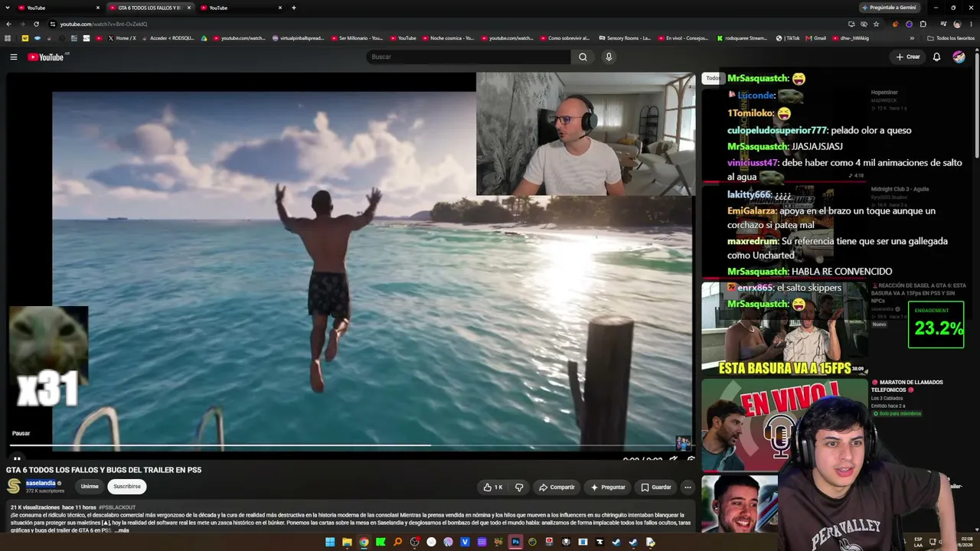Image resolution: width=980 pixels, height=551 pixels.
Task: Share the video with Compartir
Action: (x=557, y=487)
